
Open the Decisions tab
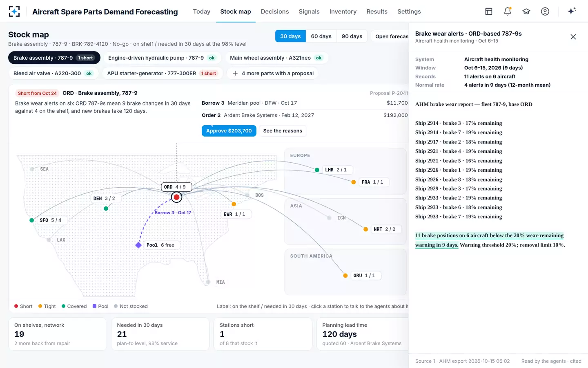(275, 11)
